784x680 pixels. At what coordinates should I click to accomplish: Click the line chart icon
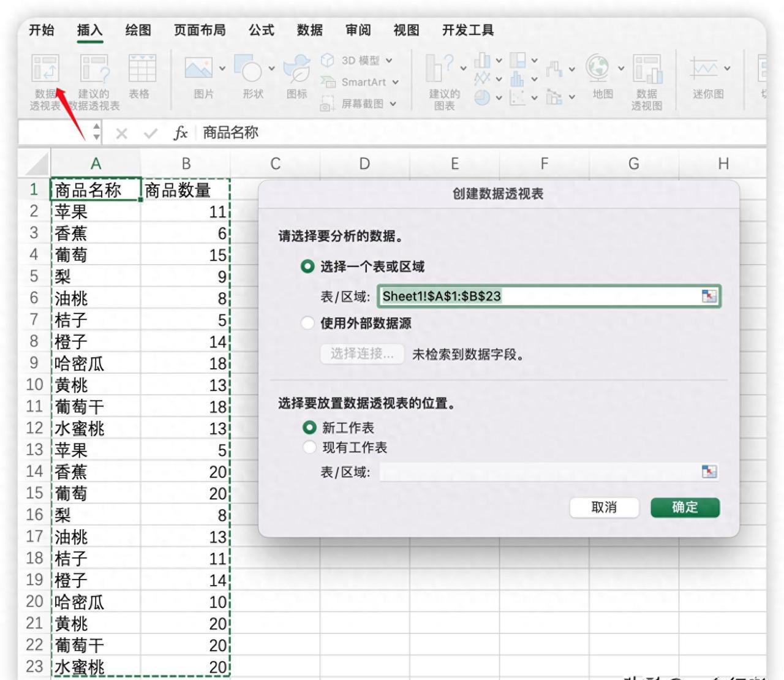pyautogui.click(x=483, y=78)
